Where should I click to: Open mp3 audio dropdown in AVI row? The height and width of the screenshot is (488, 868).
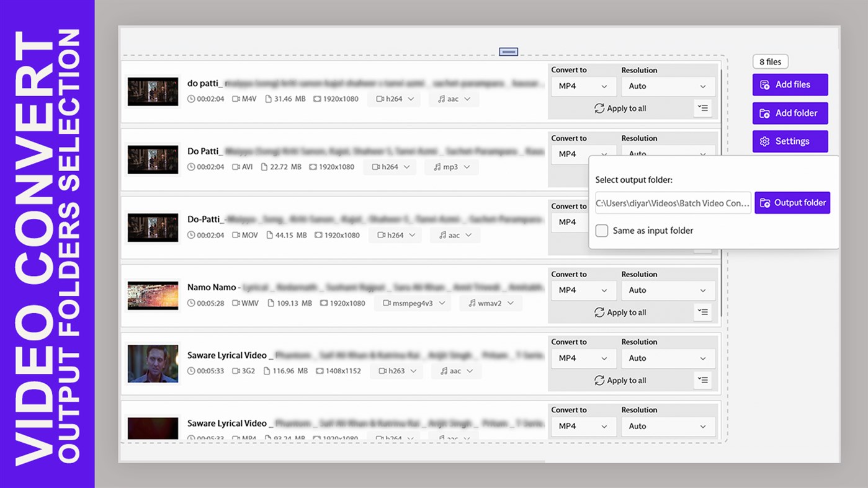pos(451,167)
